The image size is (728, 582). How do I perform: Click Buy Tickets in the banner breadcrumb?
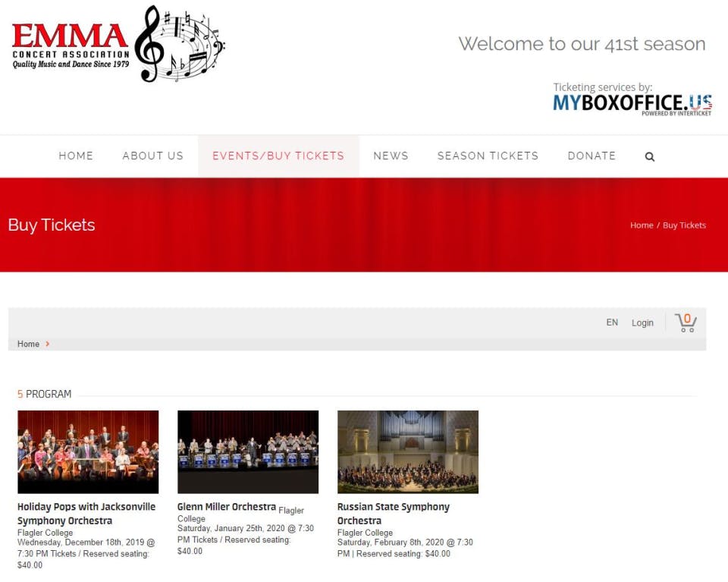point(684,225)
